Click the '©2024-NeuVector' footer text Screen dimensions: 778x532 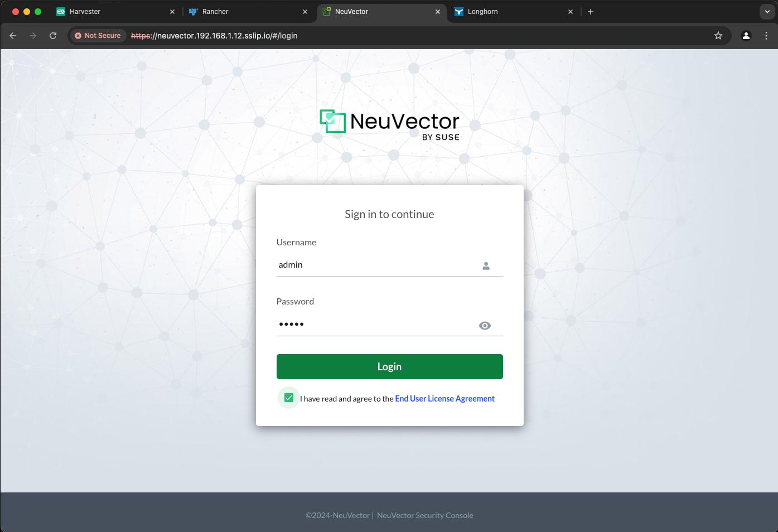338,515
